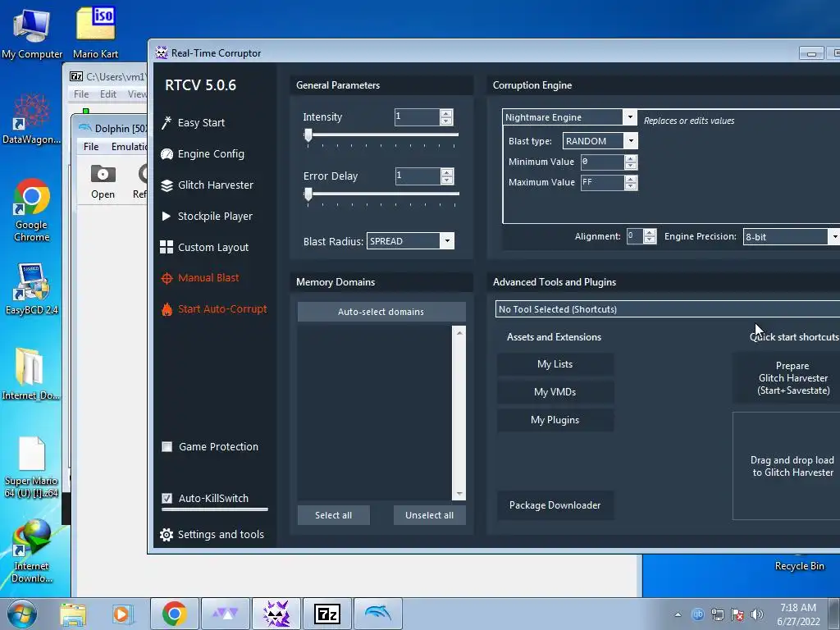This screenshot has height=630, width=840.
Task: Open Stockpile Player play icon
Action: [x=166, y=216]
